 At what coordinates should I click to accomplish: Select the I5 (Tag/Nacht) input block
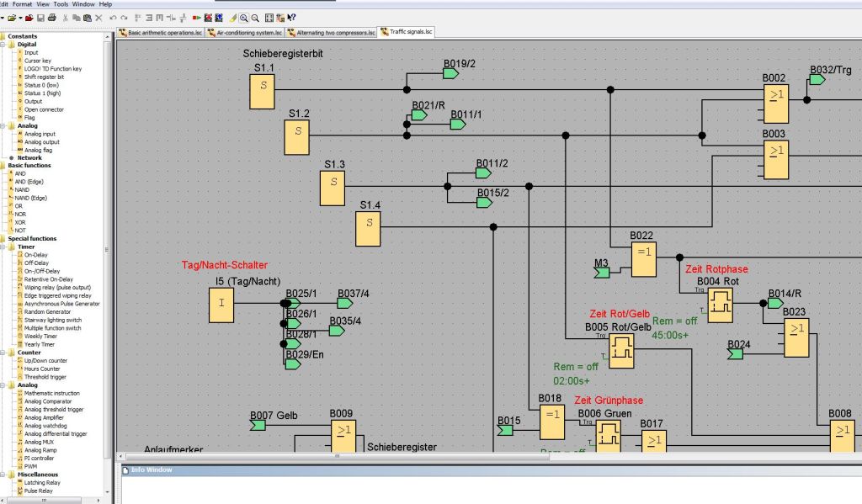pyautogui.click(x=221, y=305)
